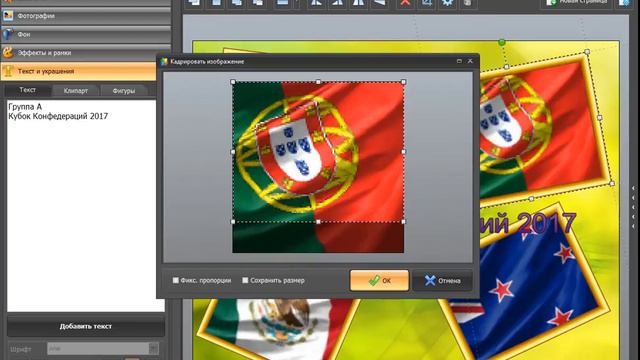Click the Добавить текст button
This screenshot has width=640, height=360.
86,327
